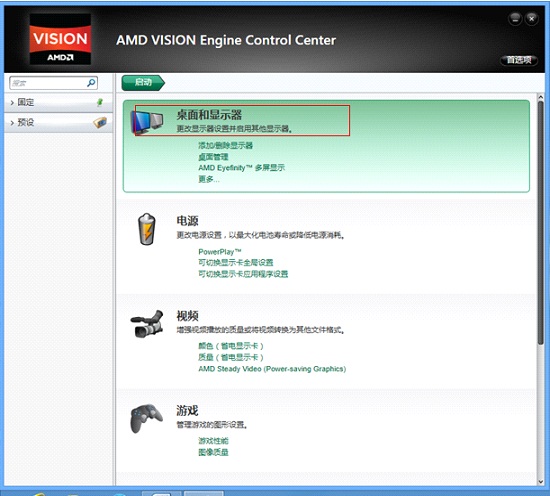Screen dimensions: 550x496
Task: Click the preset icon in 预设 row
Action: pyautogui.click(x=100, y=122)
